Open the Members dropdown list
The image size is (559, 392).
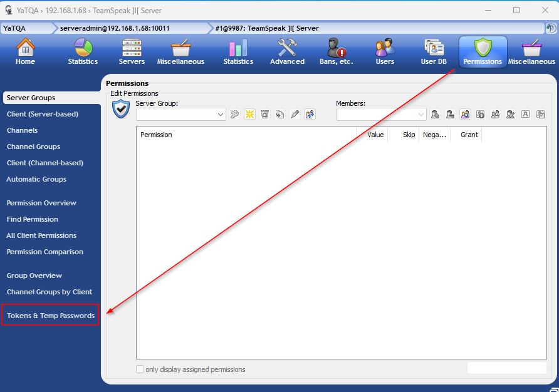[421, 115]
